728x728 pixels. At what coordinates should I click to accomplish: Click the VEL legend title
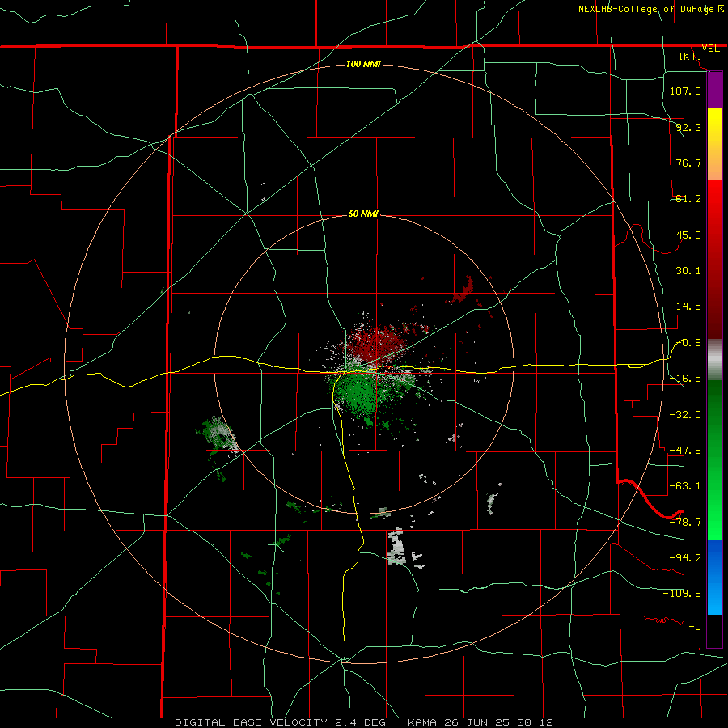pos(711,49)
